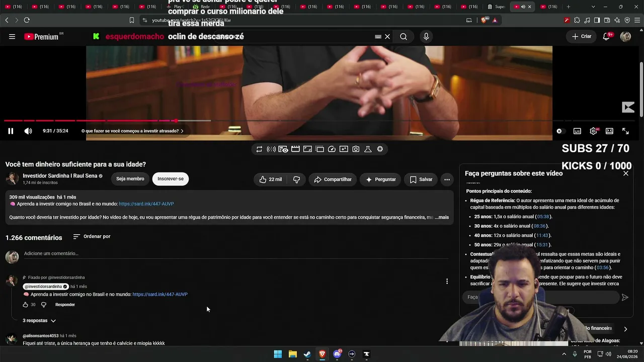The image size is (644, 362).
Task: Clear the YouTube search box
Action: (387, 37)
